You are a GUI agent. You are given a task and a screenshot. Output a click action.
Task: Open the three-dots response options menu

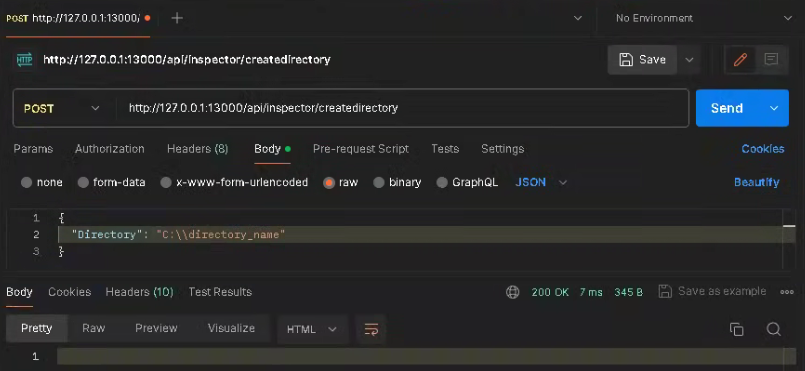787,292
